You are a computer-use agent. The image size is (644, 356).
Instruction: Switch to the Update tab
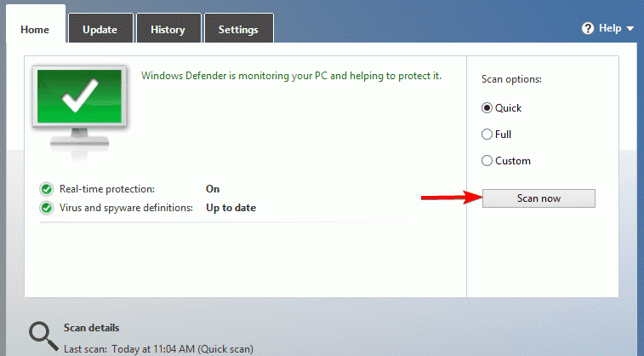(x=100, y=30)
